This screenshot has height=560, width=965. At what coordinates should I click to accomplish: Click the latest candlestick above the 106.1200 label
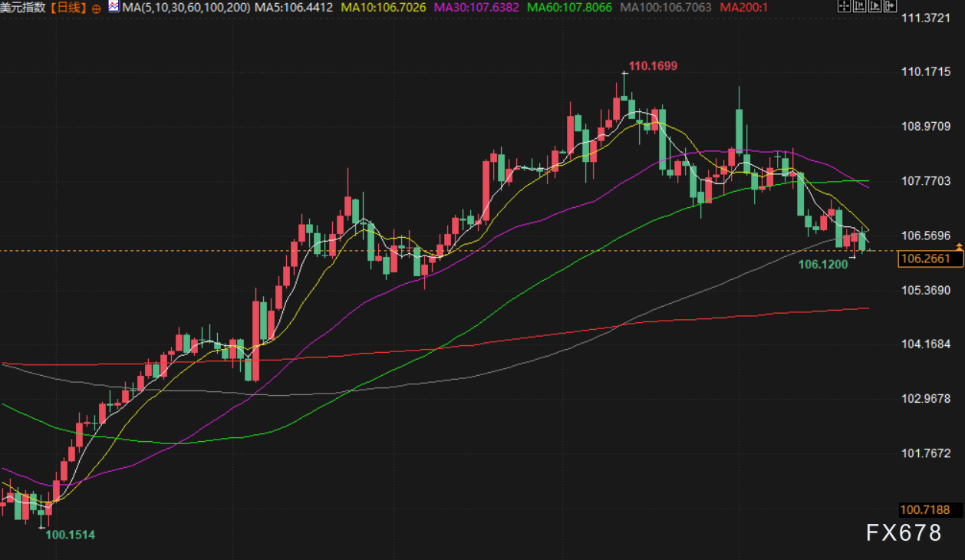click(862, 242)
